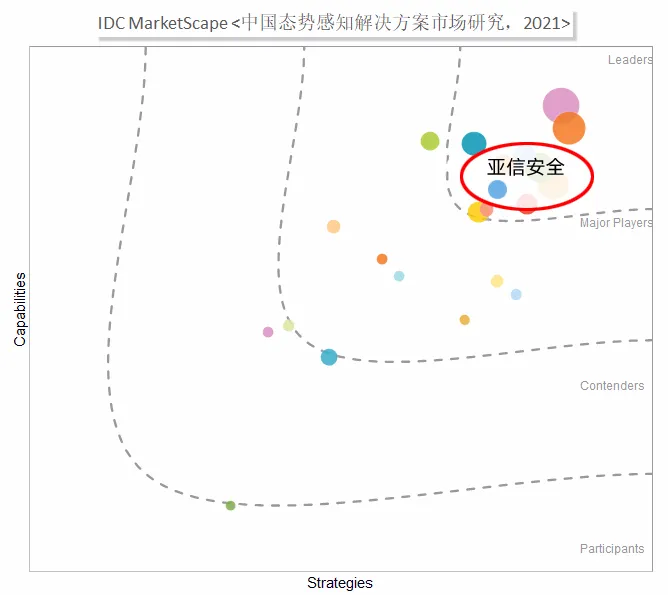Select the light peach bubble in Major Players

click(x=334, y=227)
